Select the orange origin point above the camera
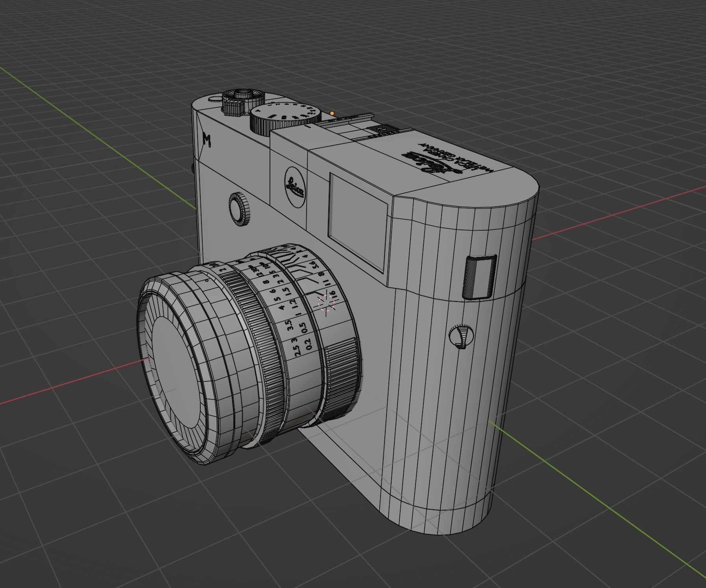Image resolution: width=706 pixels, height=588 pixels. (x=332, y=113)
